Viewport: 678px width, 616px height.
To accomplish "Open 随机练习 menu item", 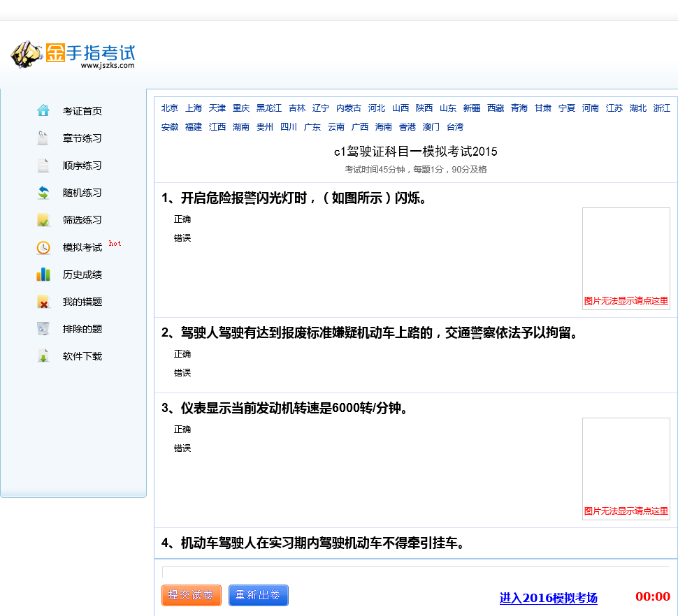I will click(82, 193).
